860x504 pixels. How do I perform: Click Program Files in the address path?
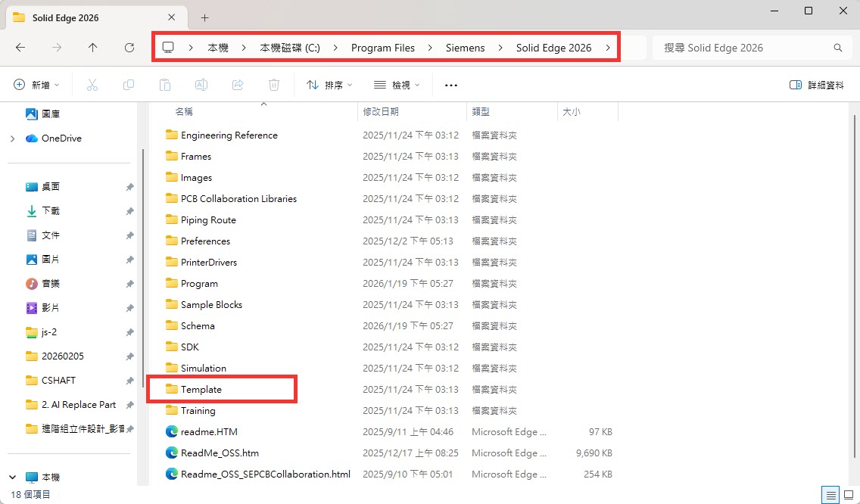click(382, 48)
